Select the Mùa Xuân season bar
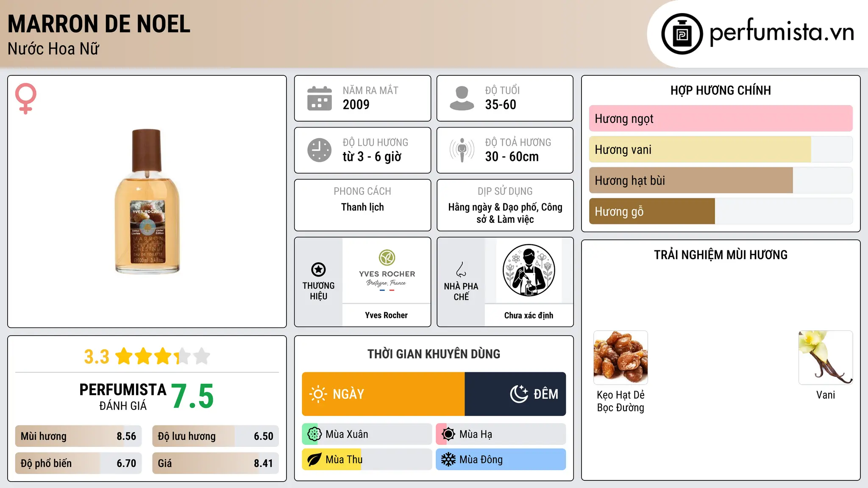Screen dimensions: 868x488 click(x=367, y=434)
